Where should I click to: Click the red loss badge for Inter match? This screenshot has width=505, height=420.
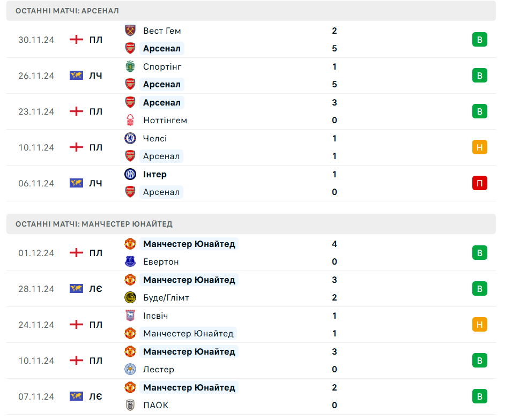pos(479,183)
